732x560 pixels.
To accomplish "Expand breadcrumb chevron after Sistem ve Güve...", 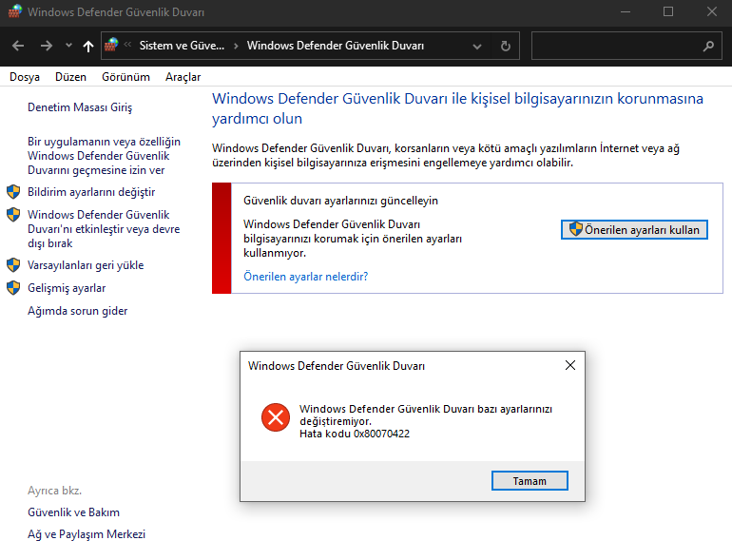I will pos(236,46).
